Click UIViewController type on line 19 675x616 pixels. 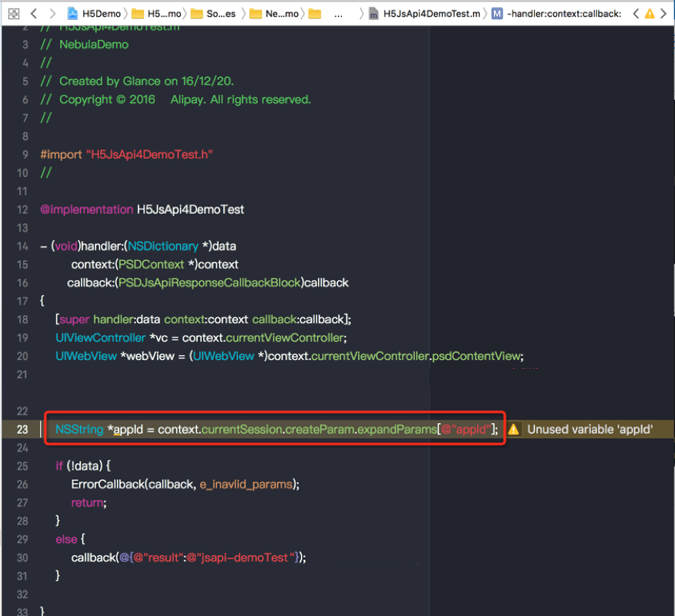(100, 338)
